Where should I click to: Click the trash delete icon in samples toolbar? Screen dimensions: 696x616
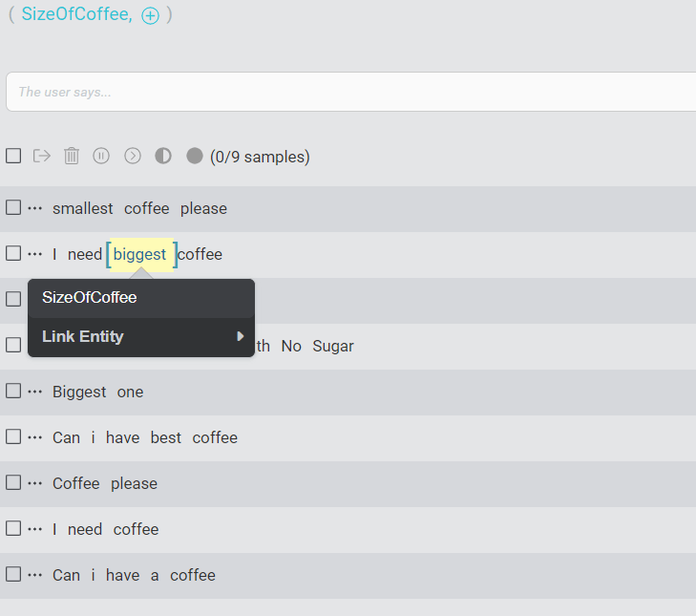72,156
